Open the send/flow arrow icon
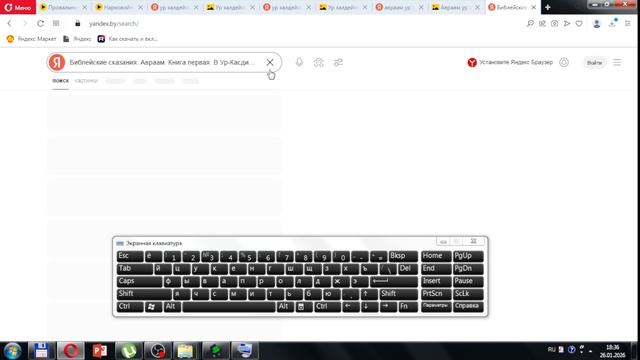The image size is (640, 360). (x=567, y=24)
